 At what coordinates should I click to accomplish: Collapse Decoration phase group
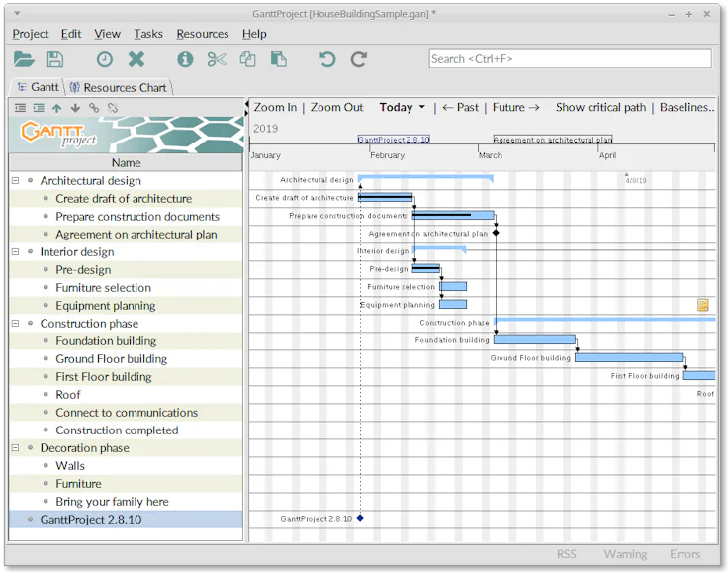point(15,447)
